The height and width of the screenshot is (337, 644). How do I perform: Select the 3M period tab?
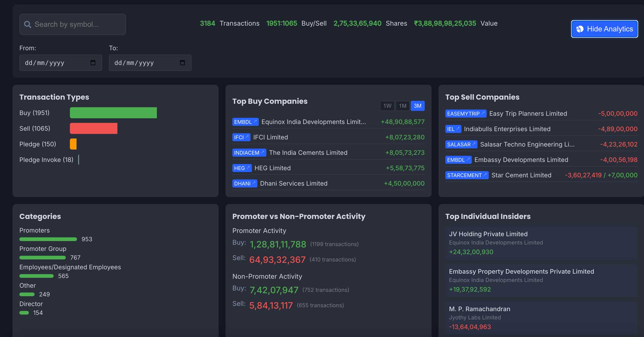pos(418,106)
